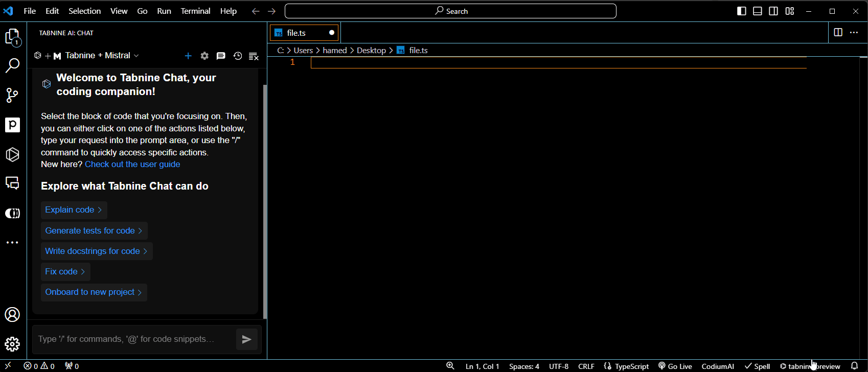Screen dimensions: 868x372
Task: Open Tabnine chat settings gear
Action: click(204, 56)
